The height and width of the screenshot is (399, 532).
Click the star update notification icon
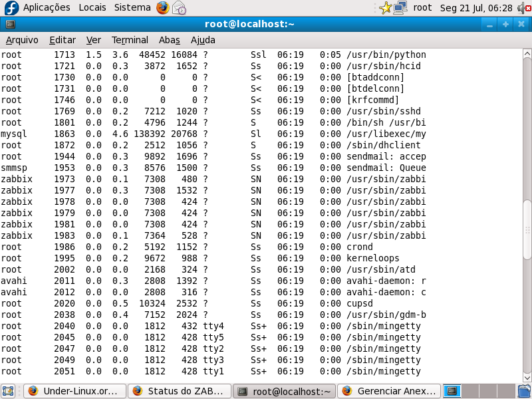(x=386, y=8)
